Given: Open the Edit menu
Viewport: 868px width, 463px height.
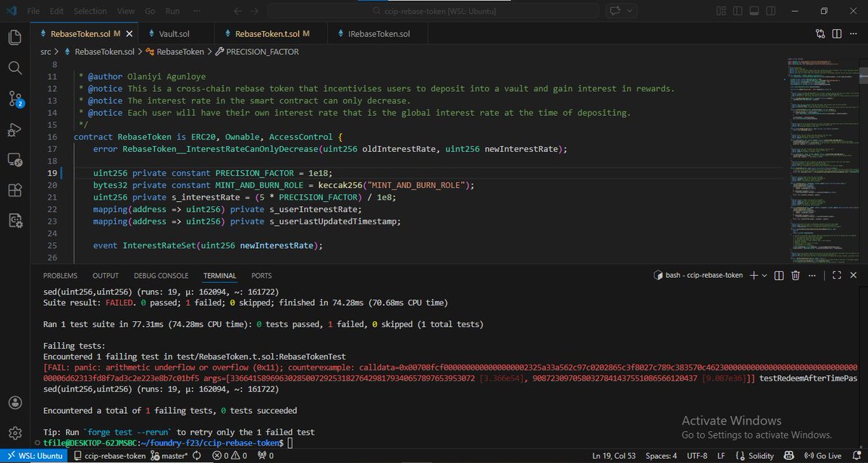Looking at the screenshot, I should point(56,11).
